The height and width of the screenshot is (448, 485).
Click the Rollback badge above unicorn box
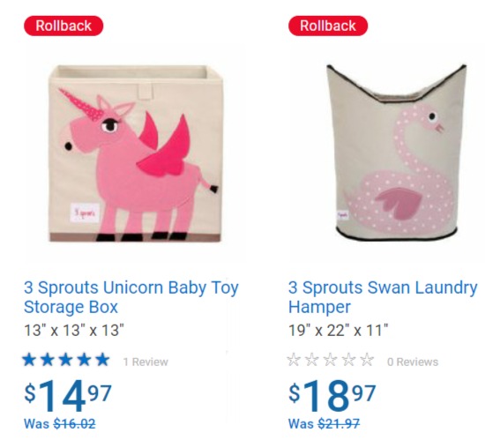(63, 26)
